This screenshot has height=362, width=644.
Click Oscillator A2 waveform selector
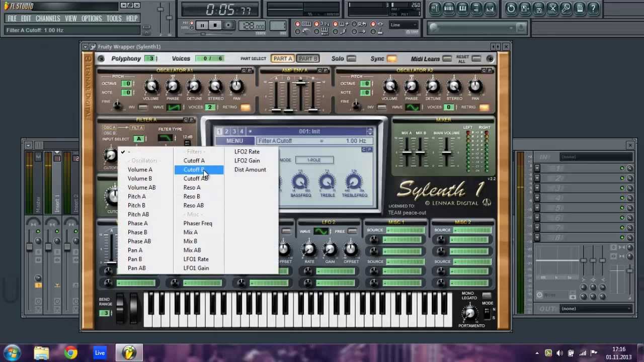tap(413, 107)
